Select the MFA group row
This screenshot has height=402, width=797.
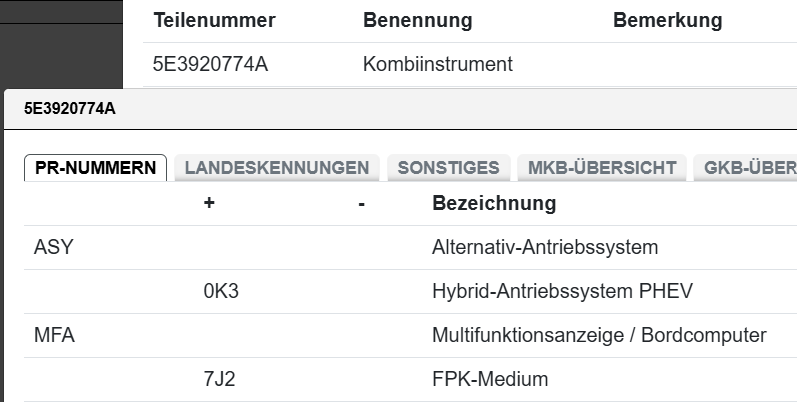(x=55, y=335)
